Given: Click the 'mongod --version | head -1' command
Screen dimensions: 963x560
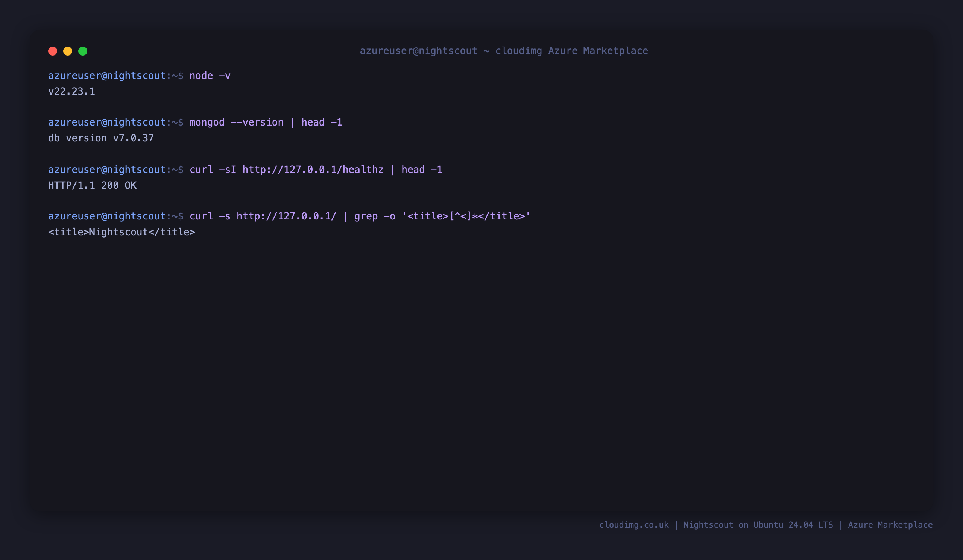Looking at the screenshot, I should click(266, 122).
